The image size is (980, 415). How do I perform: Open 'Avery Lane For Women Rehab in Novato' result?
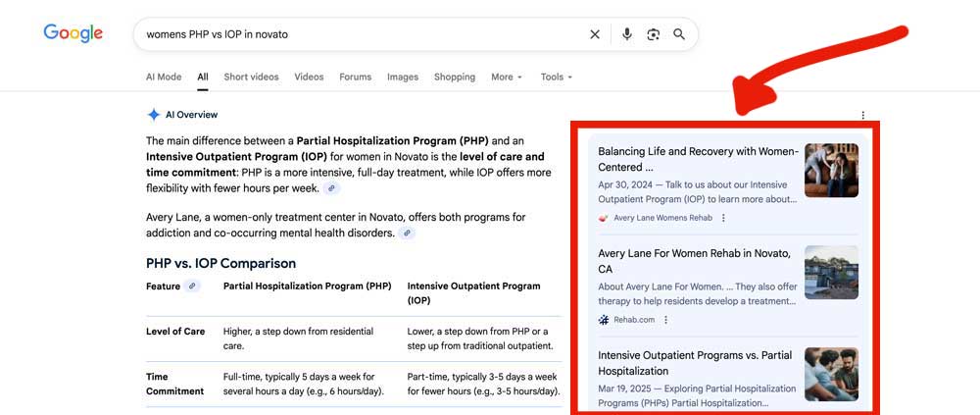coord(694,261)
